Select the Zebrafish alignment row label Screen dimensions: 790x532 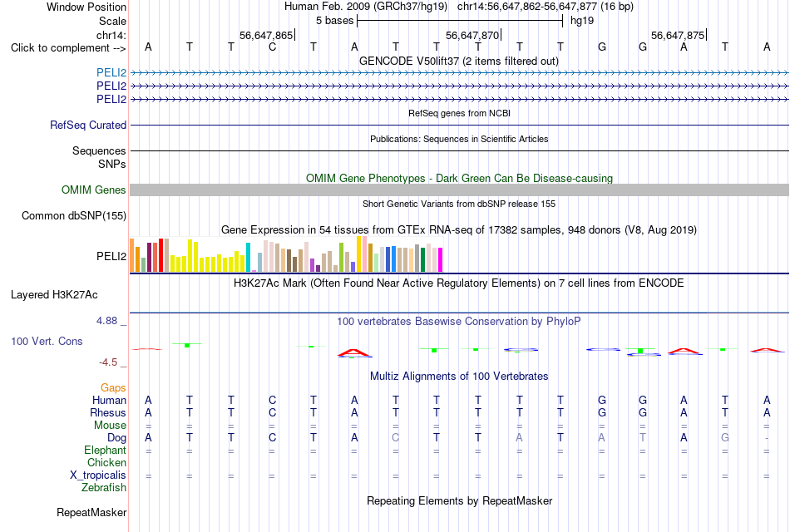pos(104,488)
